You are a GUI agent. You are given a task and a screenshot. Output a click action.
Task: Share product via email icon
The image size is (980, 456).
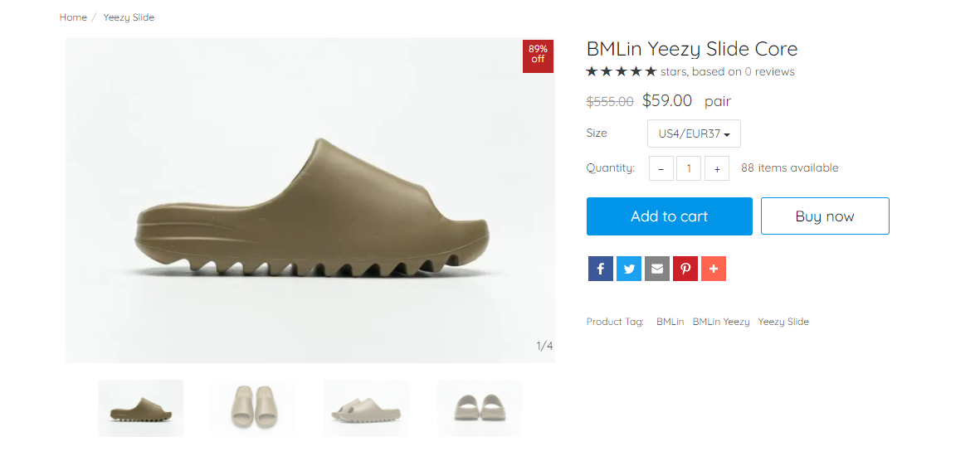[657, 269]
